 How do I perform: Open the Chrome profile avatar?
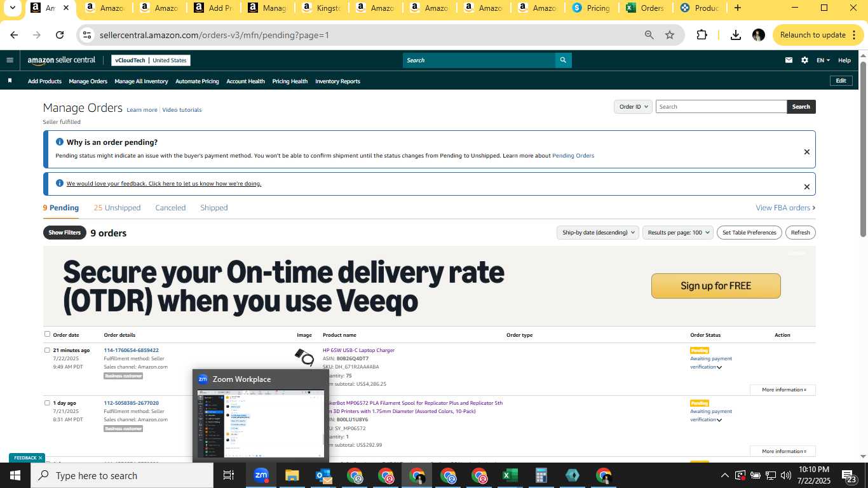(x=758, y=35)
